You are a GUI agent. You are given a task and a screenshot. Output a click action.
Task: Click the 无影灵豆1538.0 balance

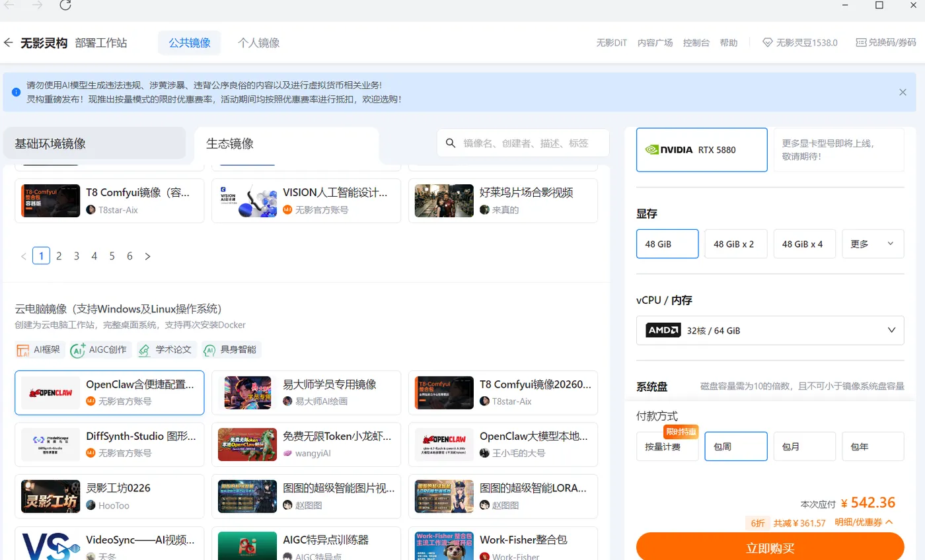click(800, 43)
